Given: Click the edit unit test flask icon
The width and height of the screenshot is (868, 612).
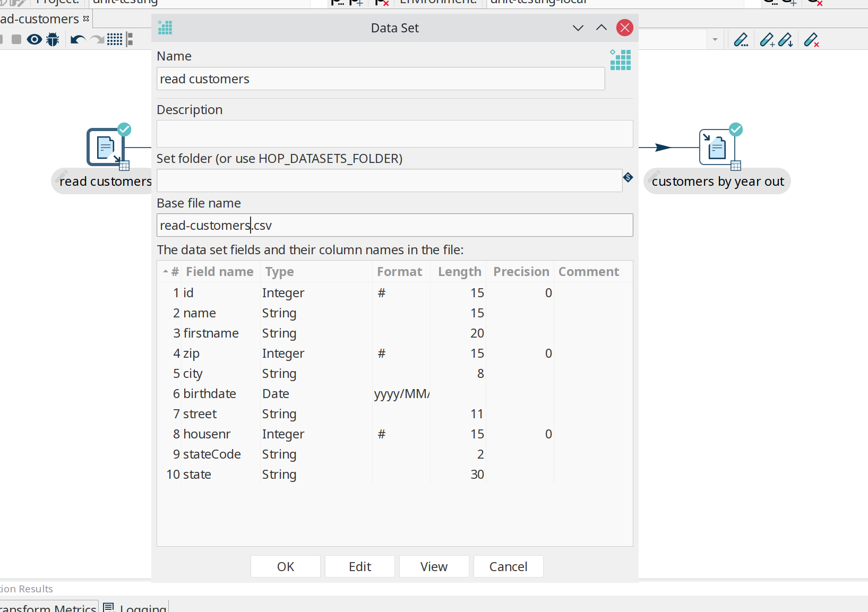Looking at the screenshot, I should pos(741,40).
